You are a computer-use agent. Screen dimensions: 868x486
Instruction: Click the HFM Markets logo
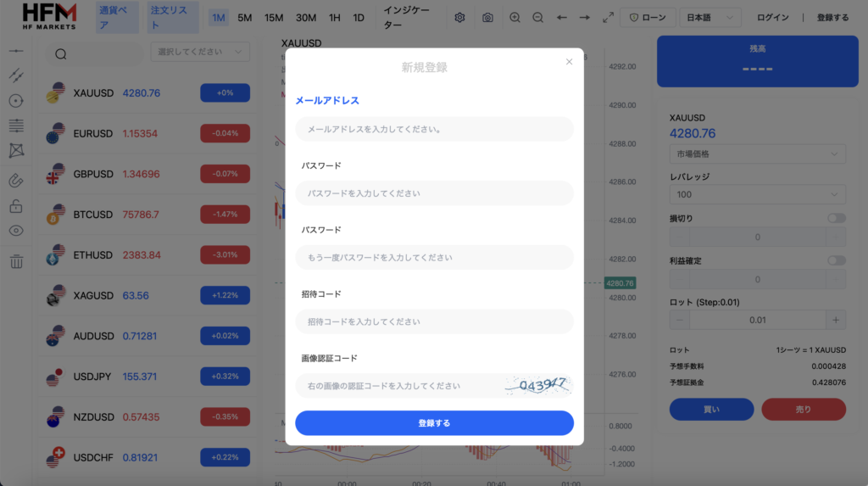[x=49, y=17]
